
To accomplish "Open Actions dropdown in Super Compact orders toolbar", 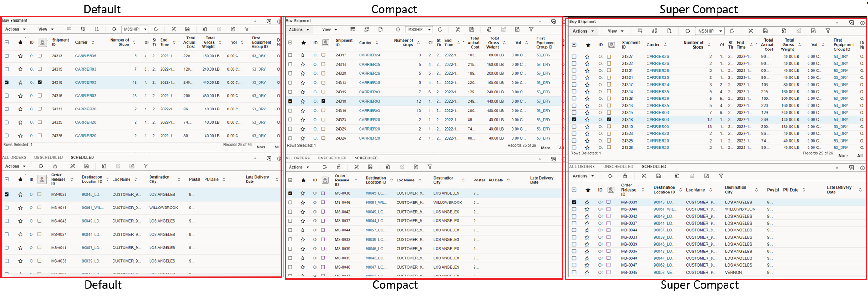I will click(x=583, y=176).
